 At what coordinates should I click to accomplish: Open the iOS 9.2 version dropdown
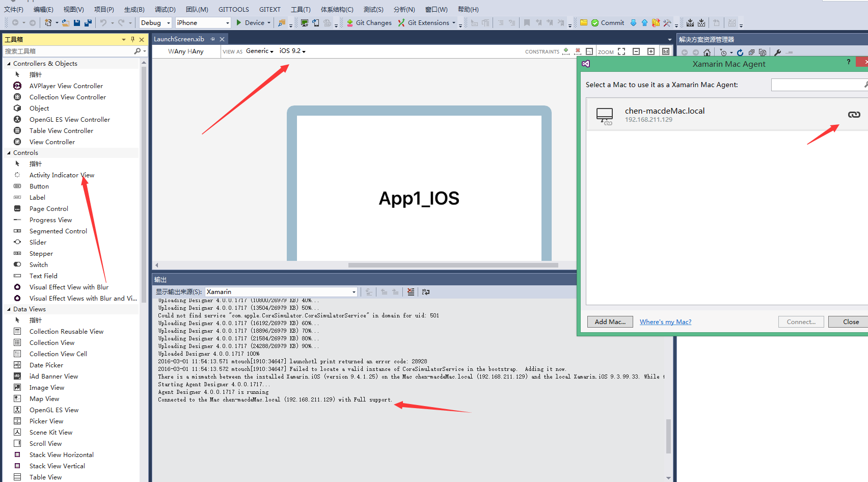point(292,51)
